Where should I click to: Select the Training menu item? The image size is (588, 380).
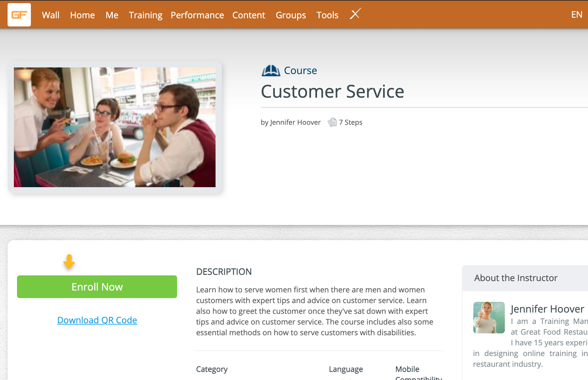146,15
